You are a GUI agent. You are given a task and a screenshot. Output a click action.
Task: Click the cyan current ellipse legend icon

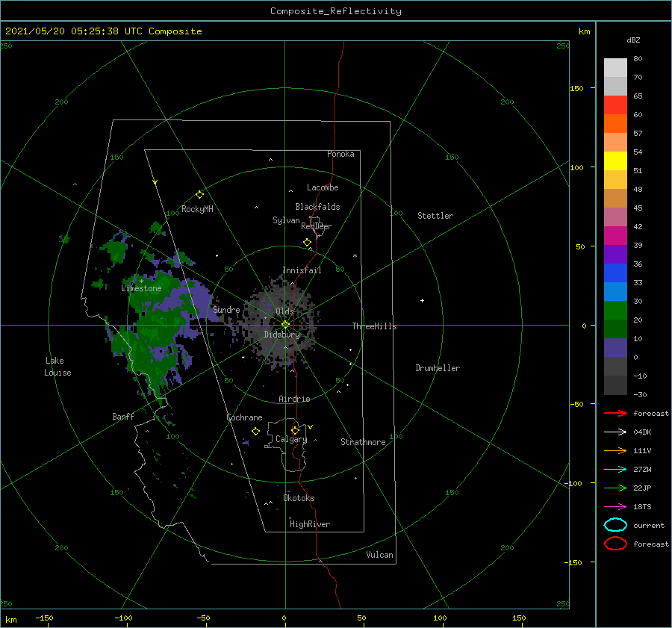(x=615, y=525)
